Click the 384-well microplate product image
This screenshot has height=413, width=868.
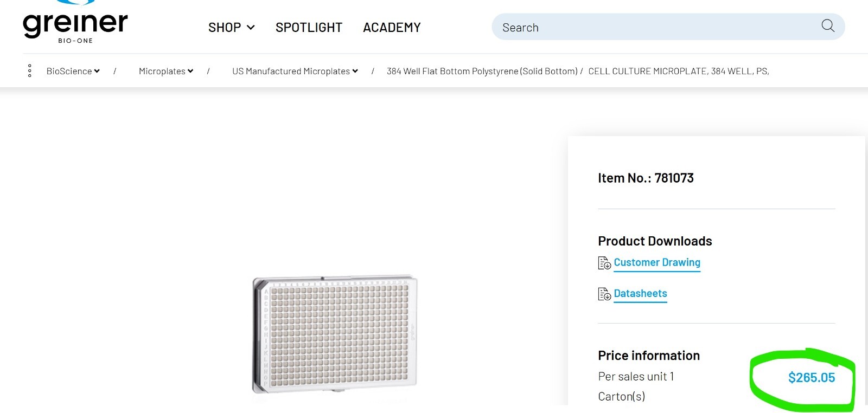click(x=335, y=334)
